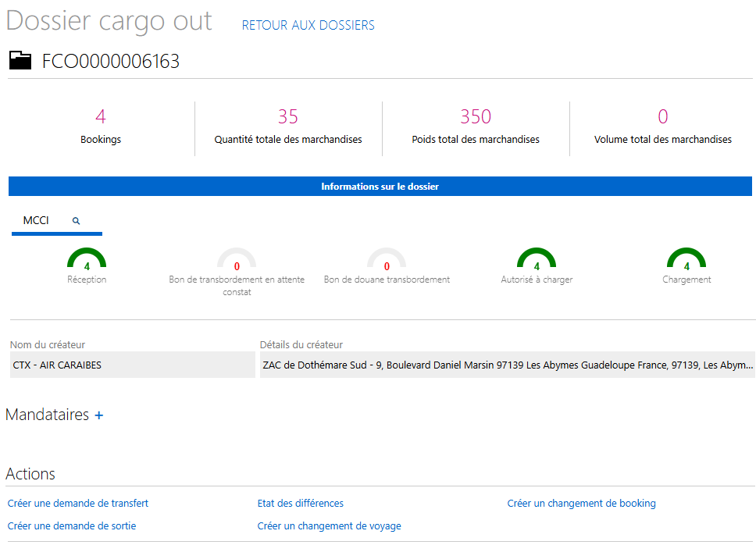This screenshot has width=756, height=545.
Task: Click the Bon de transbordement en attente gauge
Action: pos(237,260)
